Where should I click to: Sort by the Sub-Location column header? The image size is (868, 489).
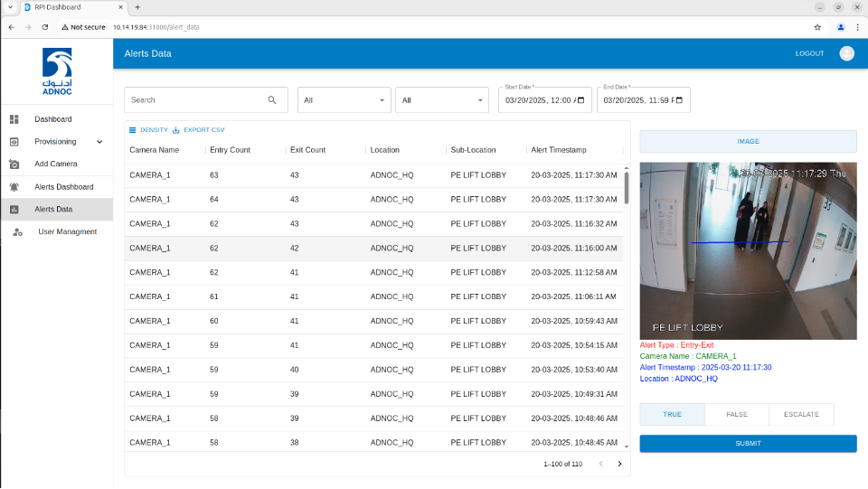(x=473, y=150)
